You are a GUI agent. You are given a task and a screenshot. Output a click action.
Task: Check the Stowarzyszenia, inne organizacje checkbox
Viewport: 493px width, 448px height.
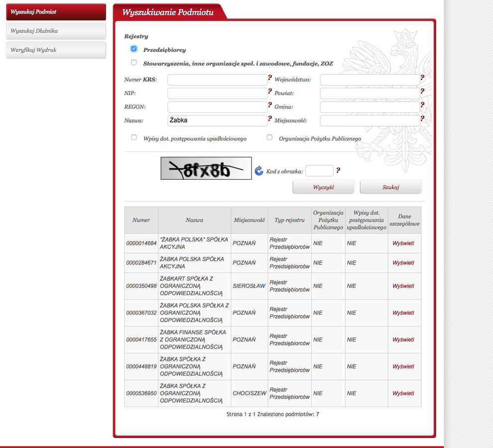[x=134, y=63]
